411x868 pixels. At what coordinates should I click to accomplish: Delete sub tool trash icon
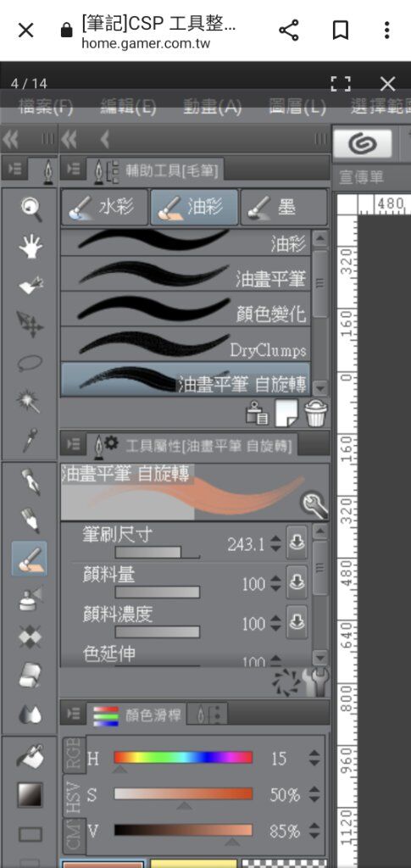pyautogui.click(x=316, y=413)
